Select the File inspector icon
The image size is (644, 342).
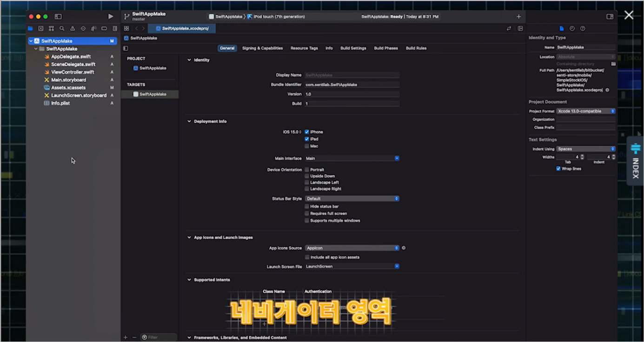point(562,28)
